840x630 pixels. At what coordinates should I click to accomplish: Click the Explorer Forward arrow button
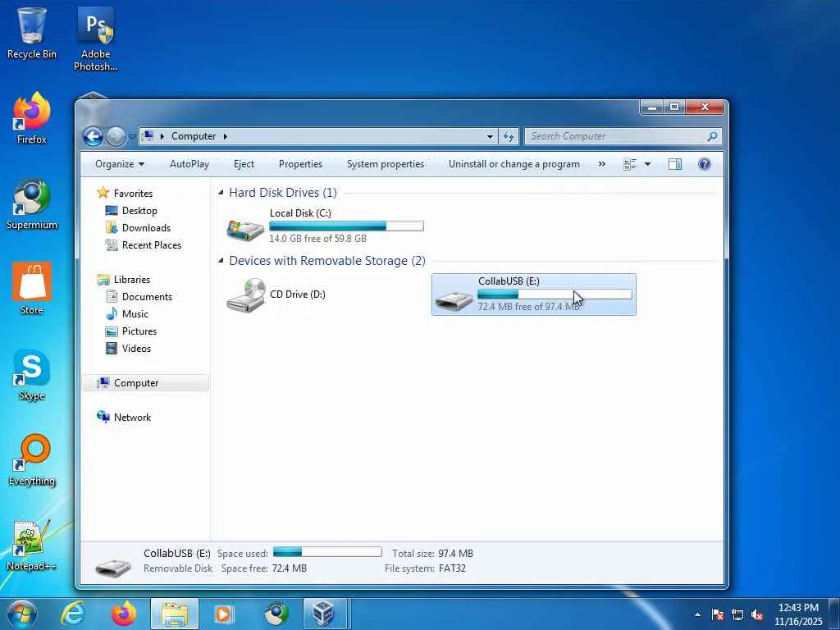pyautogui.click(x=116, y=137)
